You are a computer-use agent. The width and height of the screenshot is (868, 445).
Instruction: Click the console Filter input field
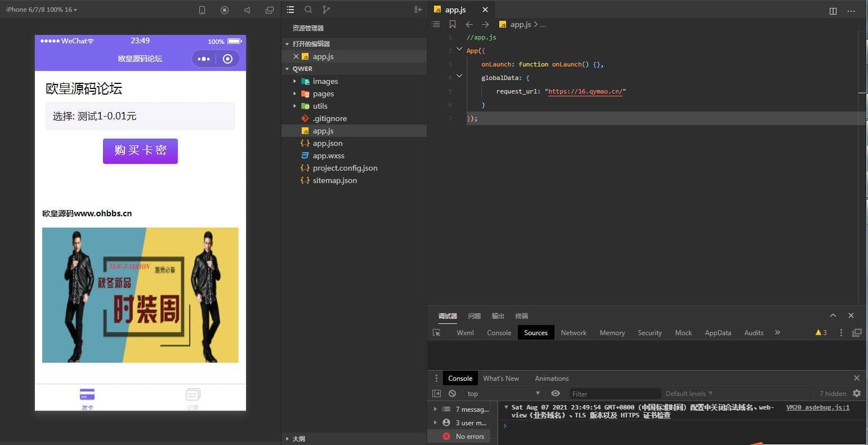[x=615, y=394]
